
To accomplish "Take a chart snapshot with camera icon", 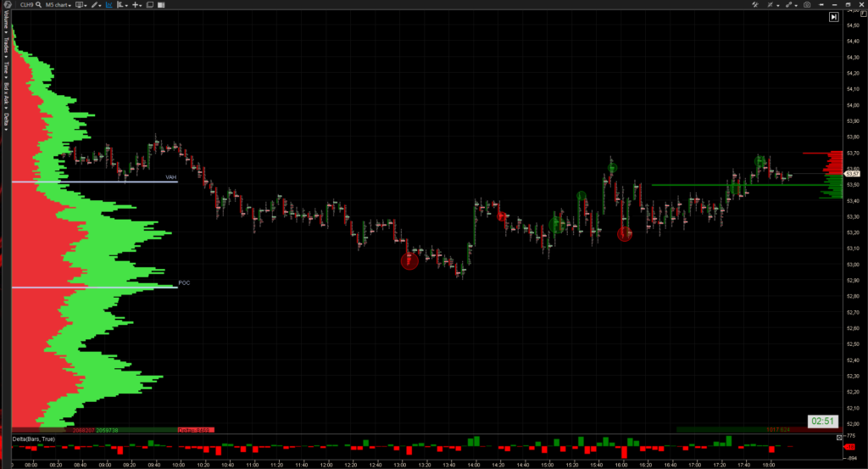I will click(x=807, y=5).
